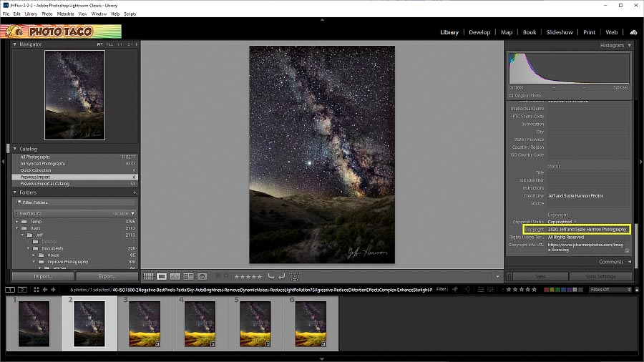Image resolution: width=644 pixels, height=362 pixels.
Task: Set Navigator zoom to FILL
Action: 109,44
